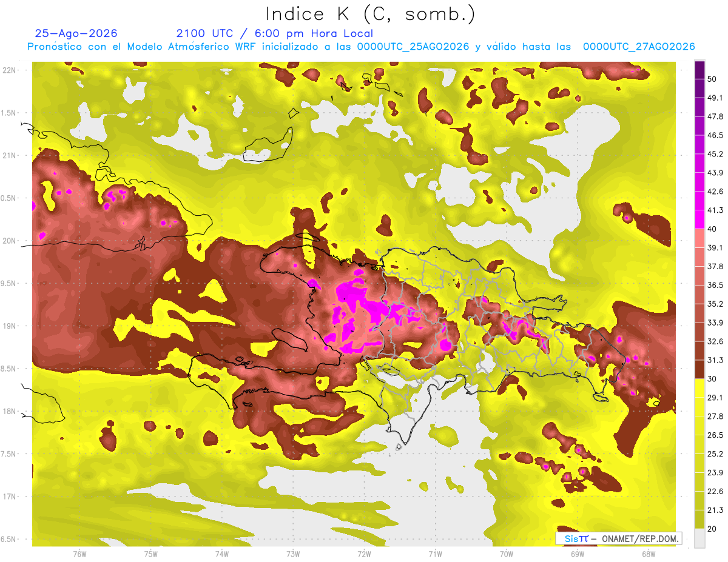The width and height of the screenshot is (728, 562).
Task: Click colorbar value label '23.9'
Action: coord(715,473)
